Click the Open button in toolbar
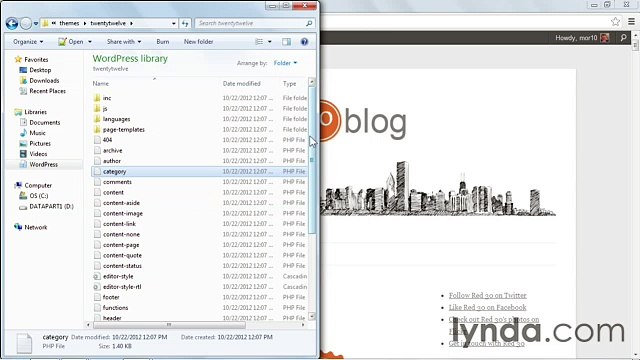 (71, 42)
